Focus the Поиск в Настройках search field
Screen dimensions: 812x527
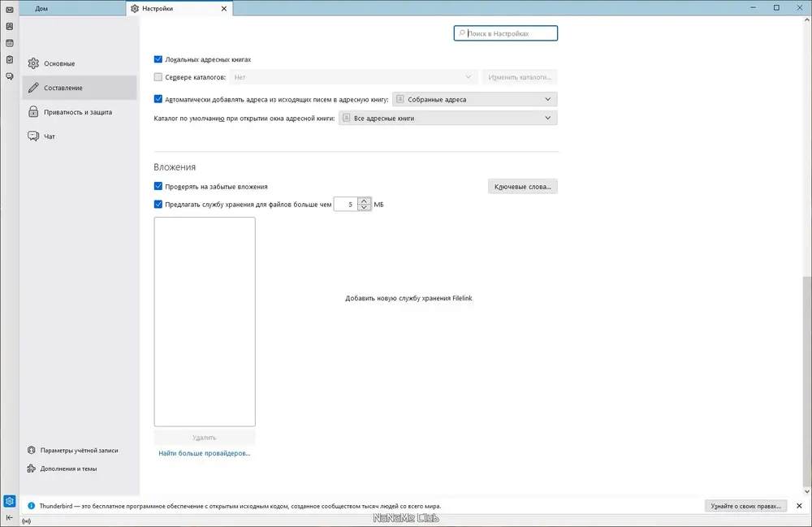[505, 33]
